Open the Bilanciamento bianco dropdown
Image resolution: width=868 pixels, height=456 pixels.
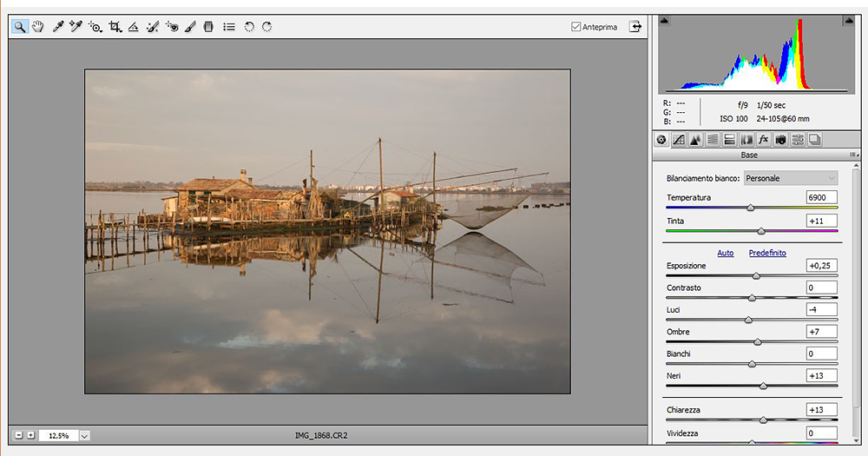click(791, 178)
